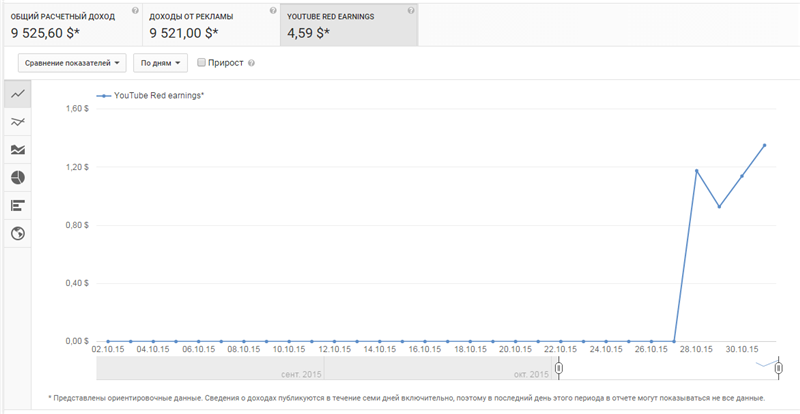
Task: Click the 02.10.15 date label
Action: point(108,350)
